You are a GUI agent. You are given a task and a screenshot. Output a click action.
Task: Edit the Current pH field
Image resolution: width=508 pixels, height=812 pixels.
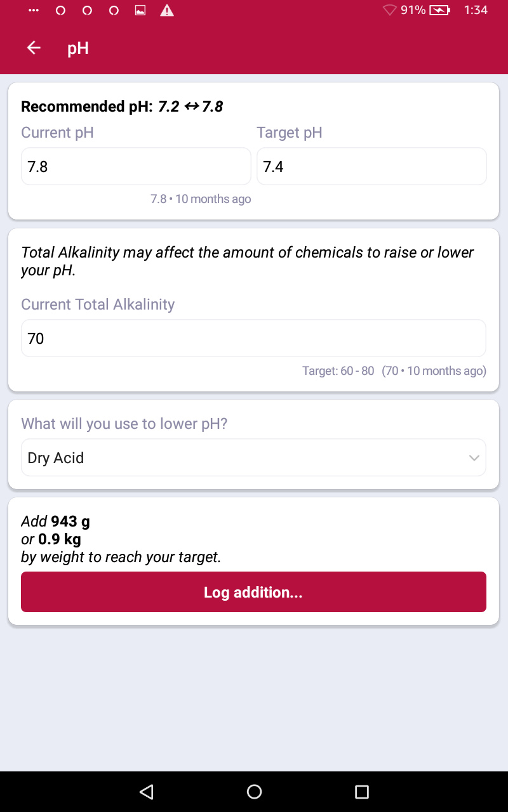click(x=136, y=167)
